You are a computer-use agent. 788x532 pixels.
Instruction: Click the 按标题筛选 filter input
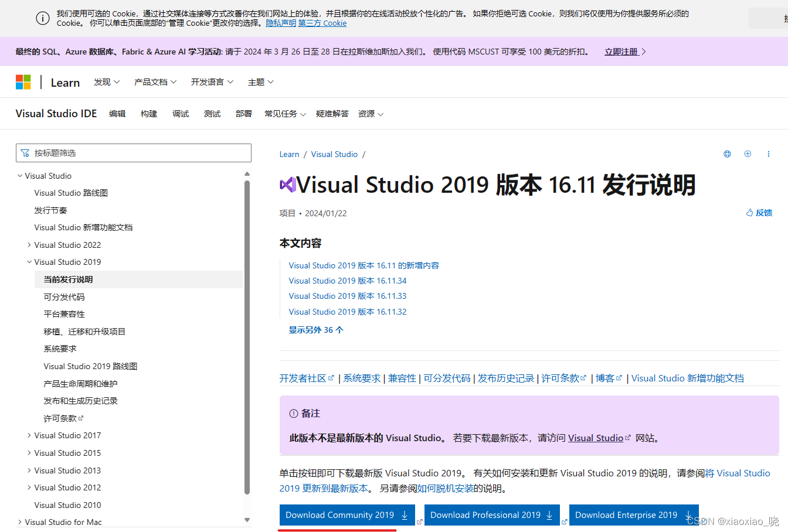134,153
